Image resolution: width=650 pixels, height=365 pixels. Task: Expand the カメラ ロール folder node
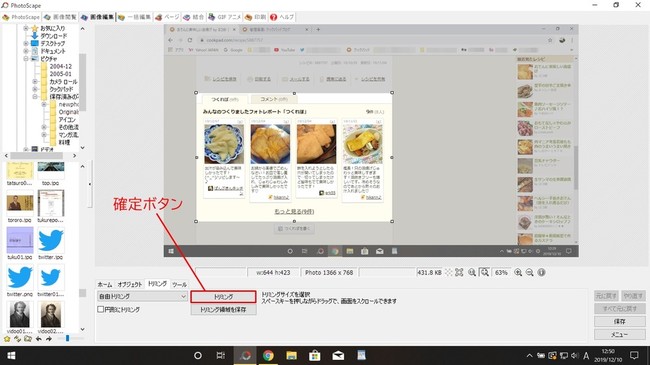click(35, 82)
